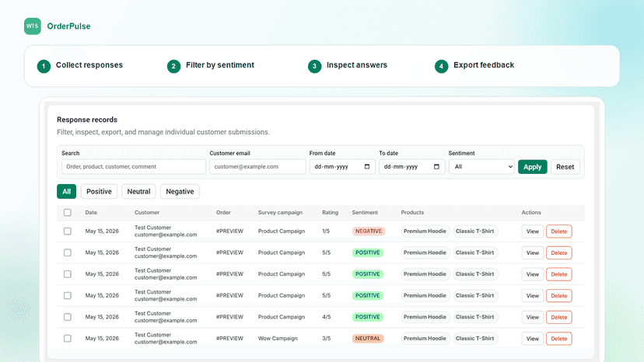Go to Collect responses step
644x362 pixels.
tap(80, 66)
